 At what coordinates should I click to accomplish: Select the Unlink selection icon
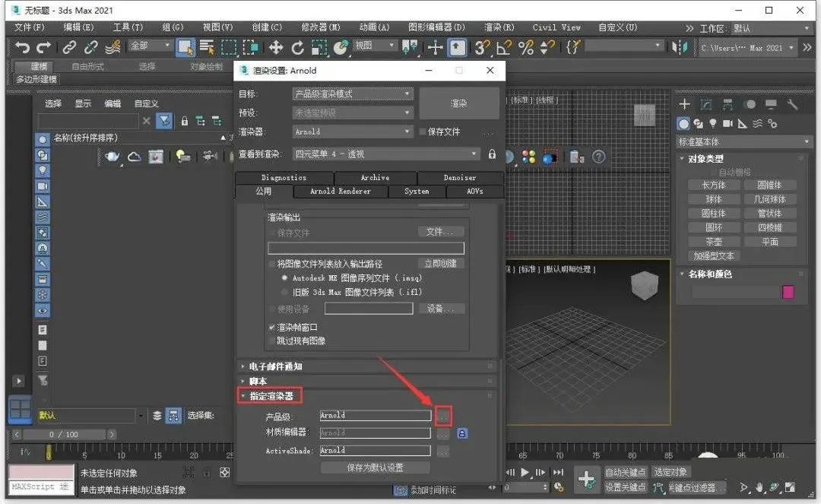pyautogui.click(x=90, y=48)
